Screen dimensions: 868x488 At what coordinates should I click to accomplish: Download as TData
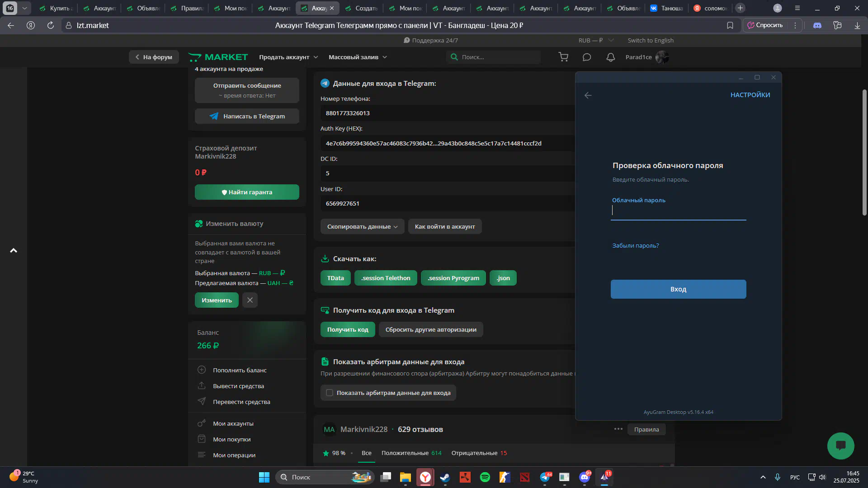coord(335,278)
